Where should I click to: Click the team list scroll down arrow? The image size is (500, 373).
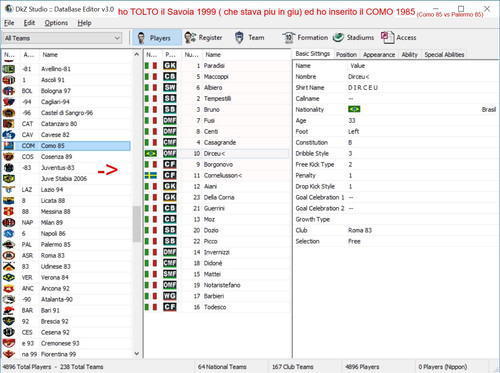coord(137,354)
